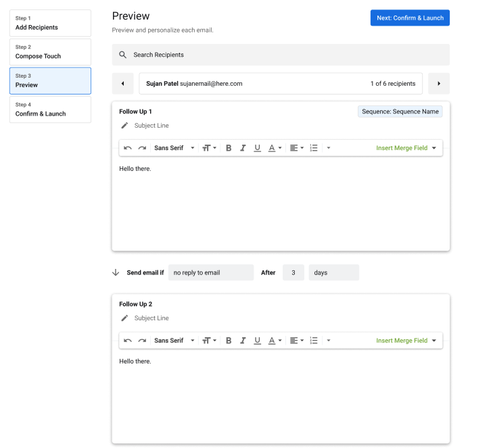The width and height of the screenshot is (493, 448).
Task: Open Step 4 Confirm & Launch
Action: pyautogui.click(x=50, y=109)
